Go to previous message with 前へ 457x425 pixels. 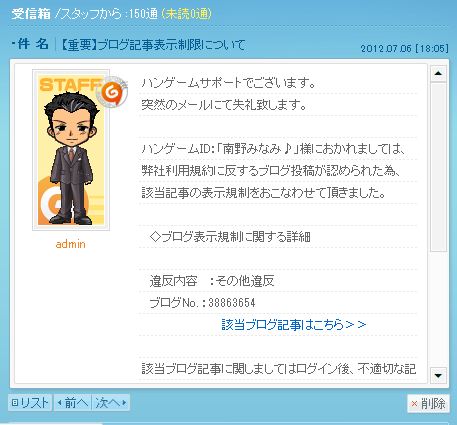click(72, 403)
